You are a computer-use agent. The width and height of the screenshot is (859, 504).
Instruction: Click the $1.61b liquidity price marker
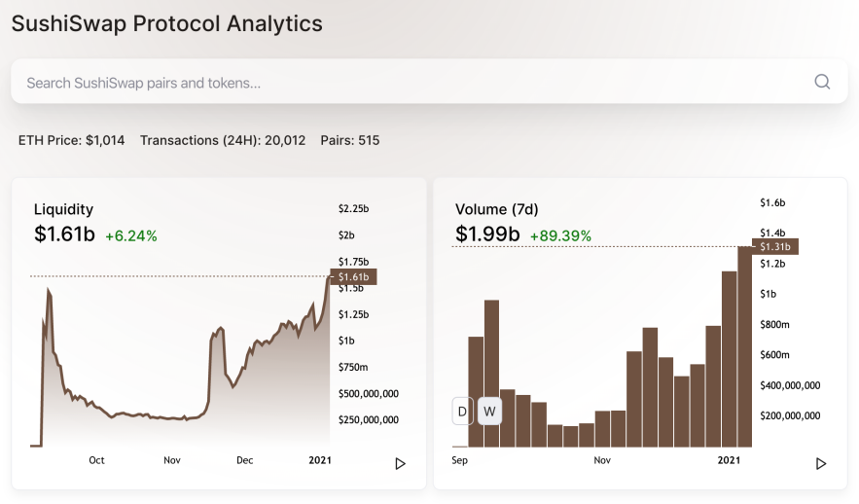click(353, 276)
